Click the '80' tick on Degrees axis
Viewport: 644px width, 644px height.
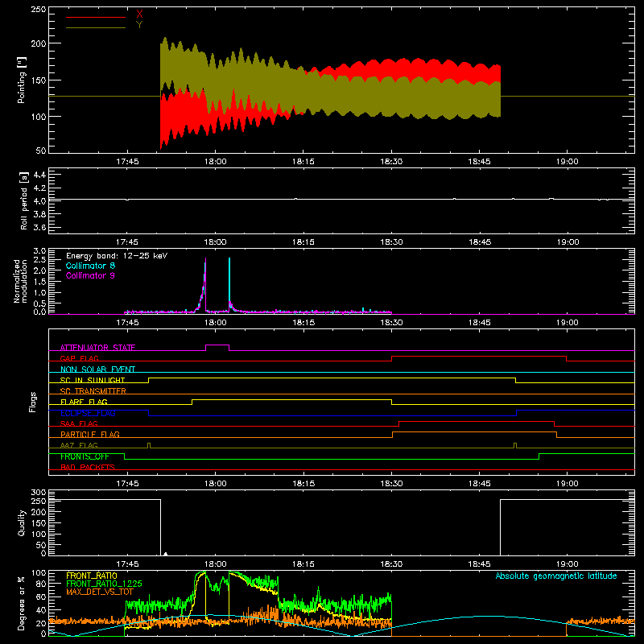pos(41,584)
